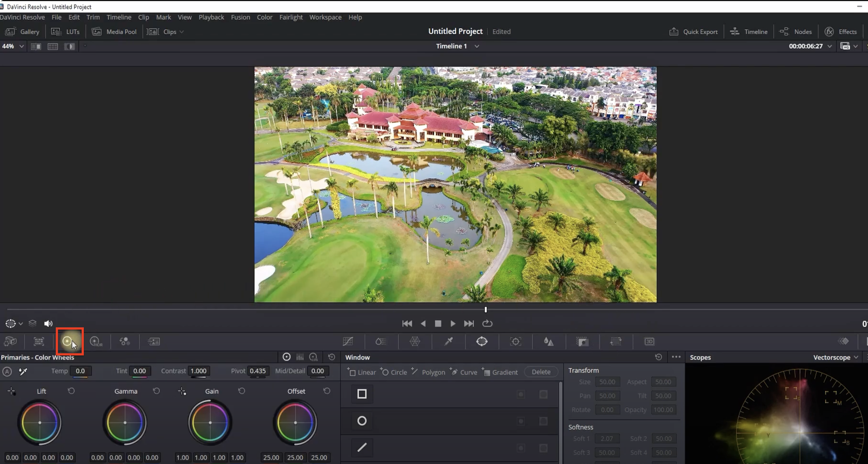The height and width of the screenshot is (464, 868).
Task: Open the Media Pool panel
Action: coord(114,31)
